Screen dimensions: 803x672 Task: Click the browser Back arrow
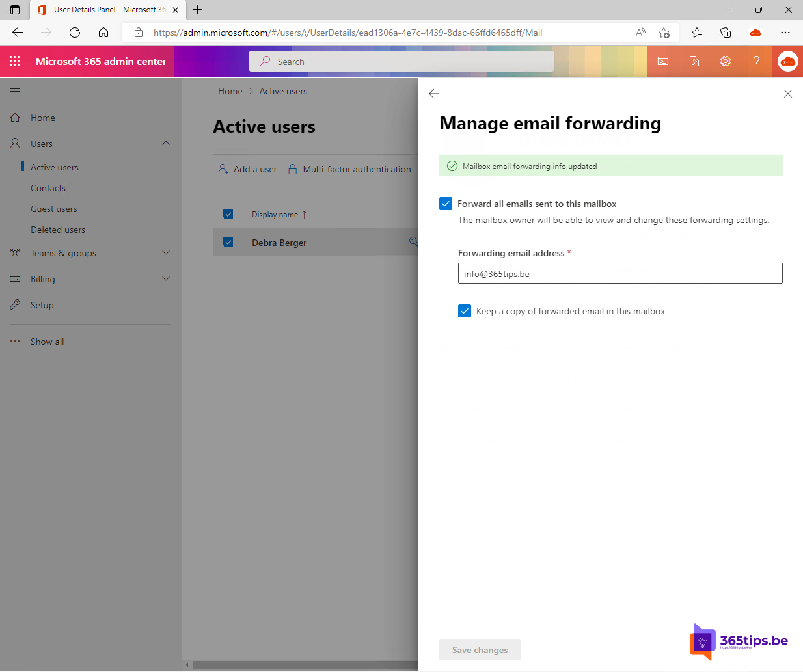pos(18,33)
